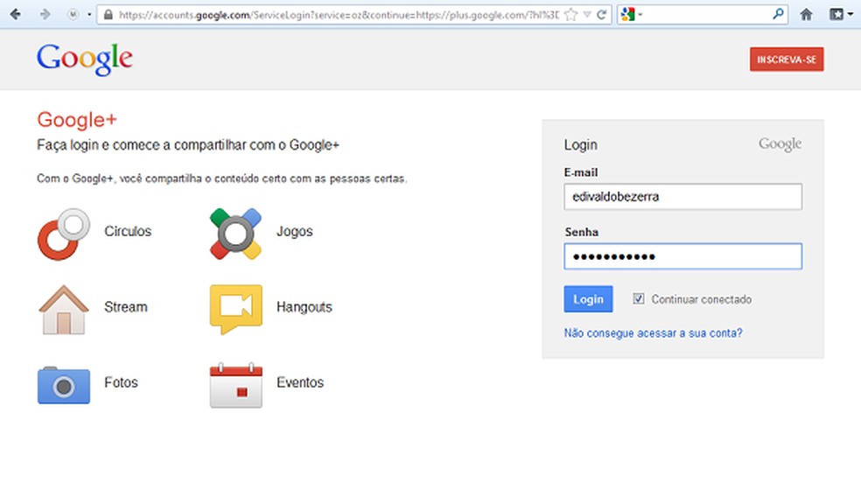Open the search engine selector dropdown
The width and height of the screenshot is (861, 504).
[x=640, y=14]
